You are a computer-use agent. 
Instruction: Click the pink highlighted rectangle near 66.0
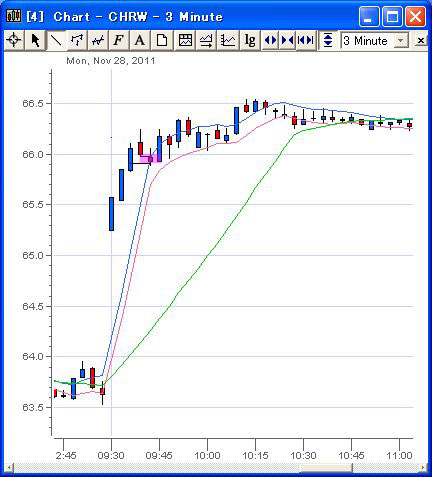(x=150, y=158)
